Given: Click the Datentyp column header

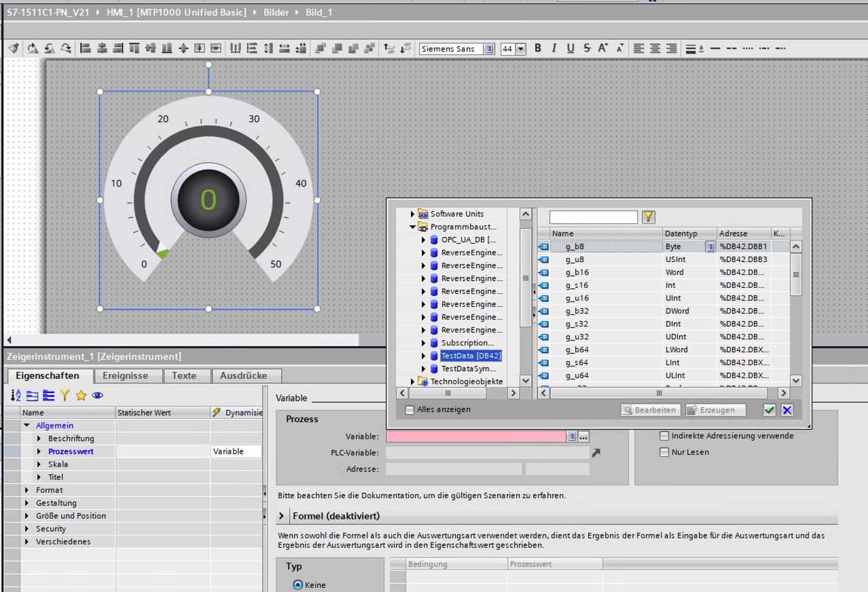Looking at the screenshot, I should tap(689, 234).
